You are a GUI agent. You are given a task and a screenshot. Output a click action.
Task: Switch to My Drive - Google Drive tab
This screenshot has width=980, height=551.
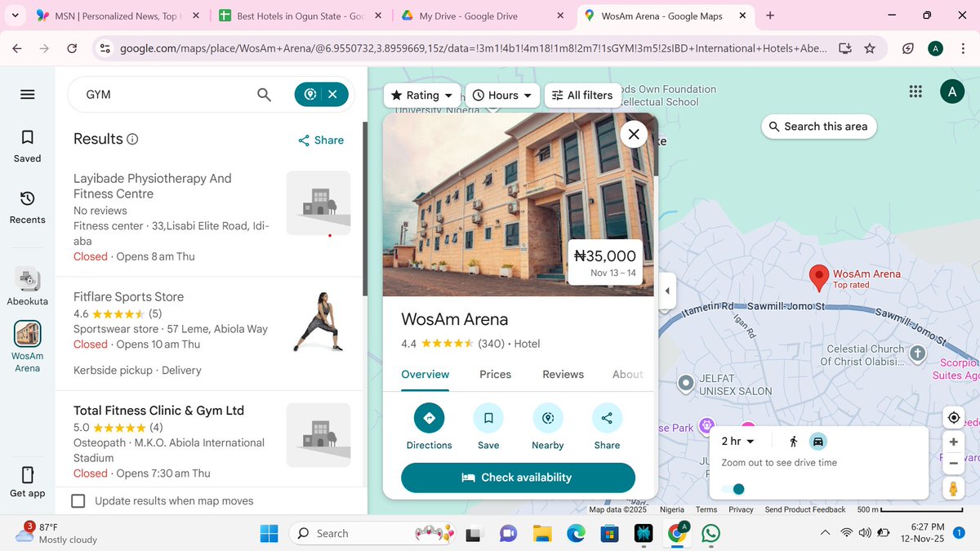pyautogui.click(x=481, y=16)
